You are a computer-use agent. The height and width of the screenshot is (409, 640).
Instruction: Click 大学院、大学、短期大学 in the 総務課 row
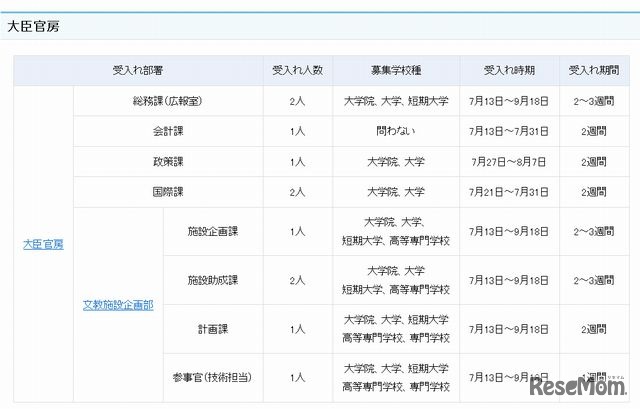[x=396, y=101]
